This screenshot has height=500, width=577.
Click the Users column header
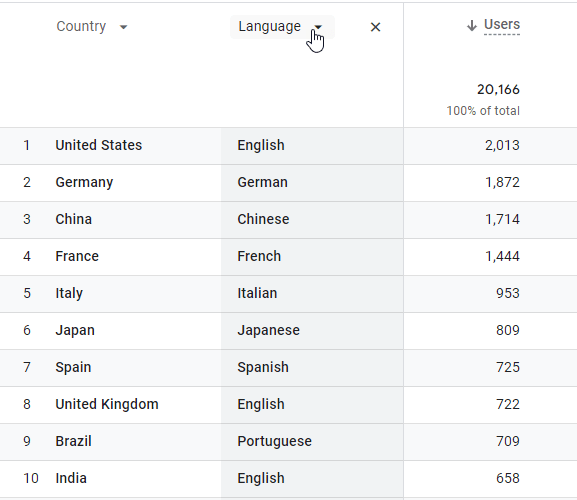point(502,25)
